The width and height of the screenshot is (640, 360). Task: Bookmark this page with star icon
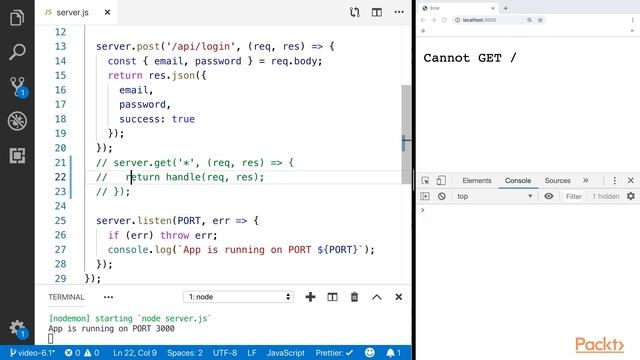tap(540, 20)
